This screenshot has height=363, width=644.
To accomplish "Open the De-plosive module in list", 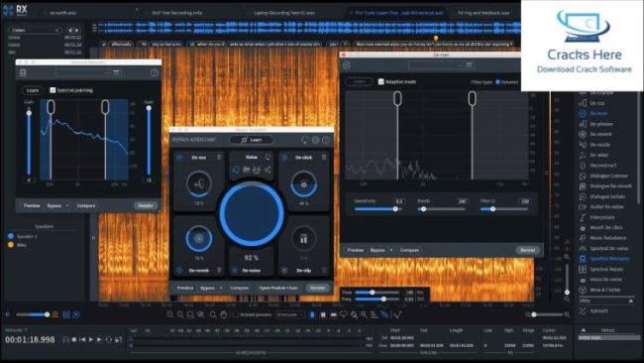I will pyautogui.click(x=596, y=124).
